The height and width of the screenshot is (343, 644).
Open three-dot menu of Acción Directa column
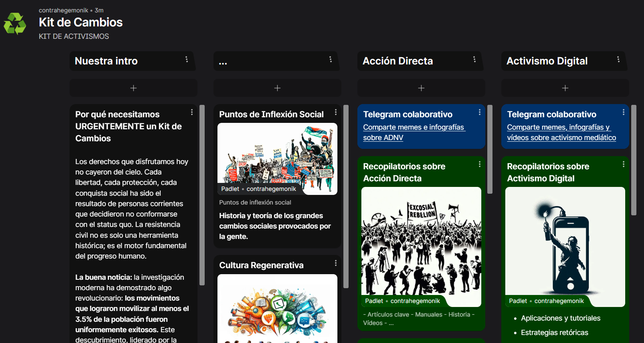point(475,60)
